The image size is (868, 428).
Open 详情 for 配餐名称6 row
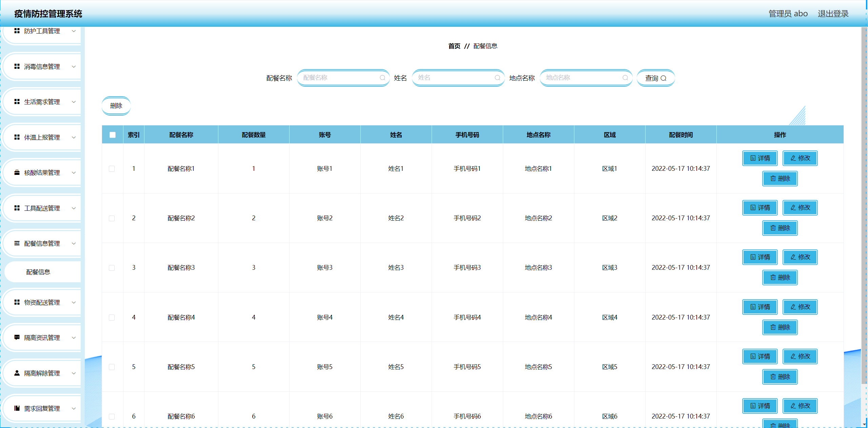pos(760,406)
